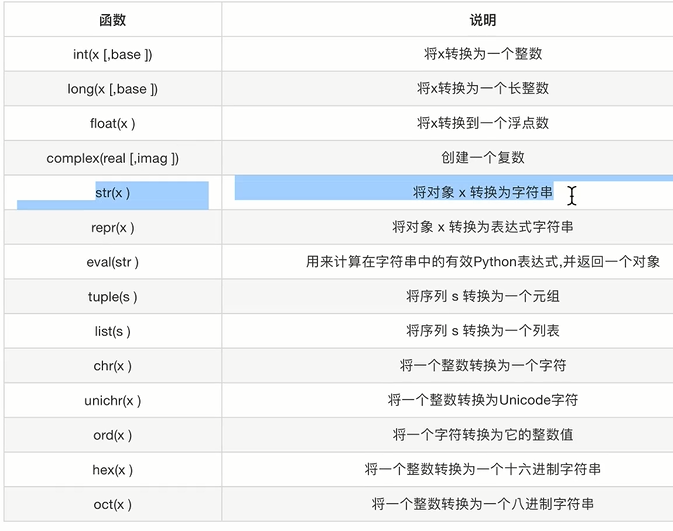This screenshot has height=531, width=673.
Task: Click description 将x转换为一个长整数
Action: click(x=483, y=88)
